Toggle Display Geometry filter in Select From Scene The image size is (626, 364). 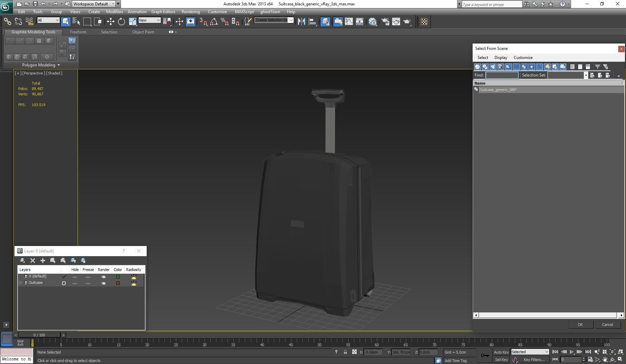point(477,67)
